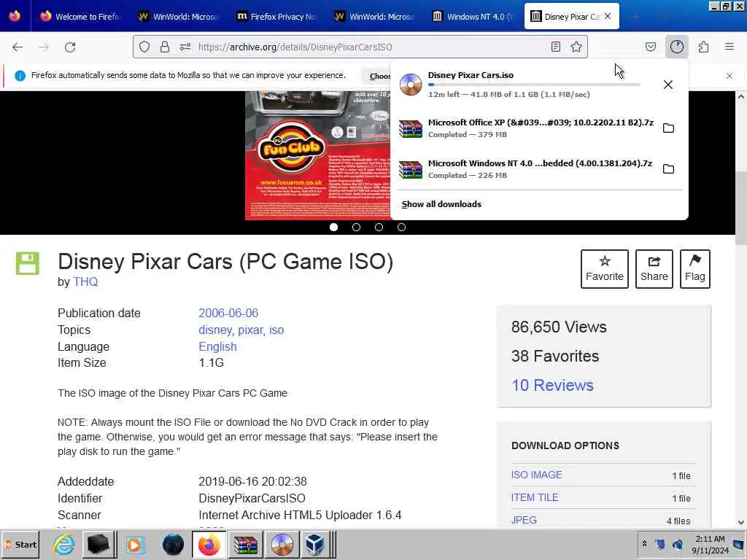The width and height of the screenshot is (747, 560).
Task: Jump to the 10 Reviews link
Action: click(x=553, y=385)
